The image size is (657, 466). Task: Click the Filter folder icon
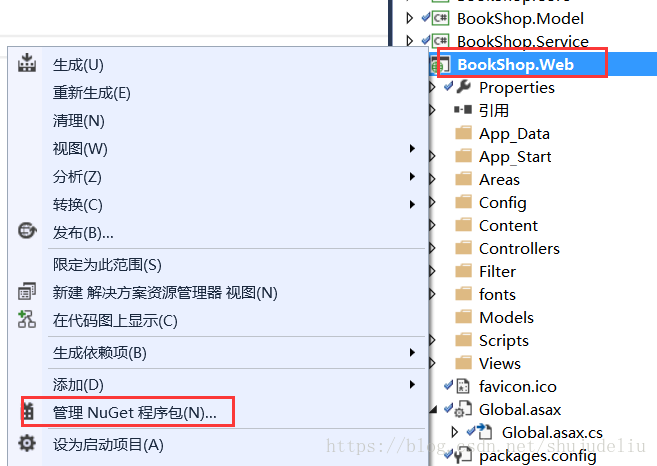[x=463, y=271]
